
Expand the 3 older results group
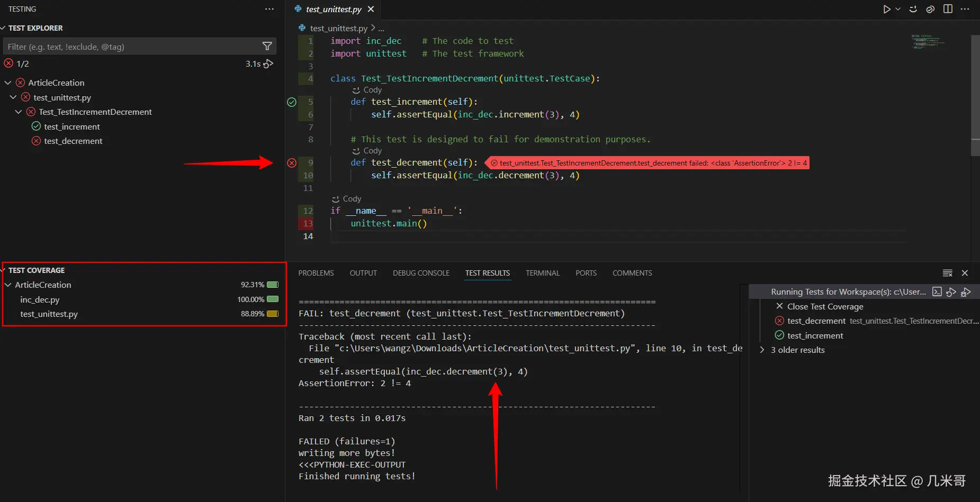pos(762,350)
